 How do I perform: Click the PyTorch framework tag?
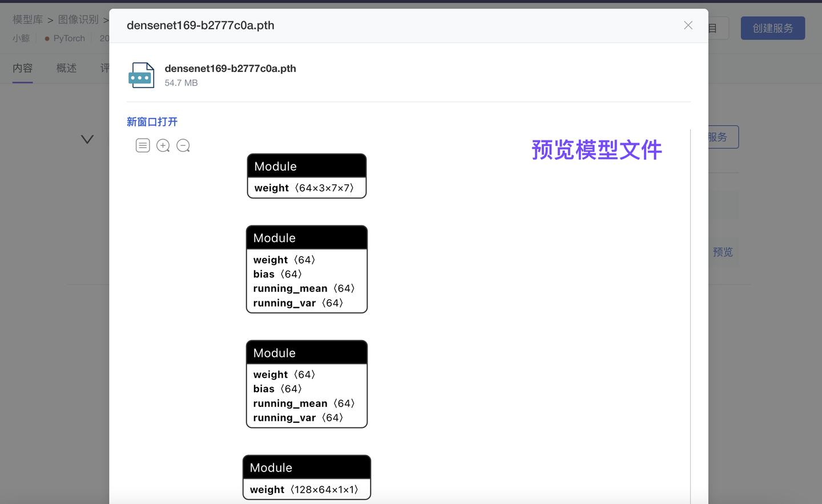65,38
